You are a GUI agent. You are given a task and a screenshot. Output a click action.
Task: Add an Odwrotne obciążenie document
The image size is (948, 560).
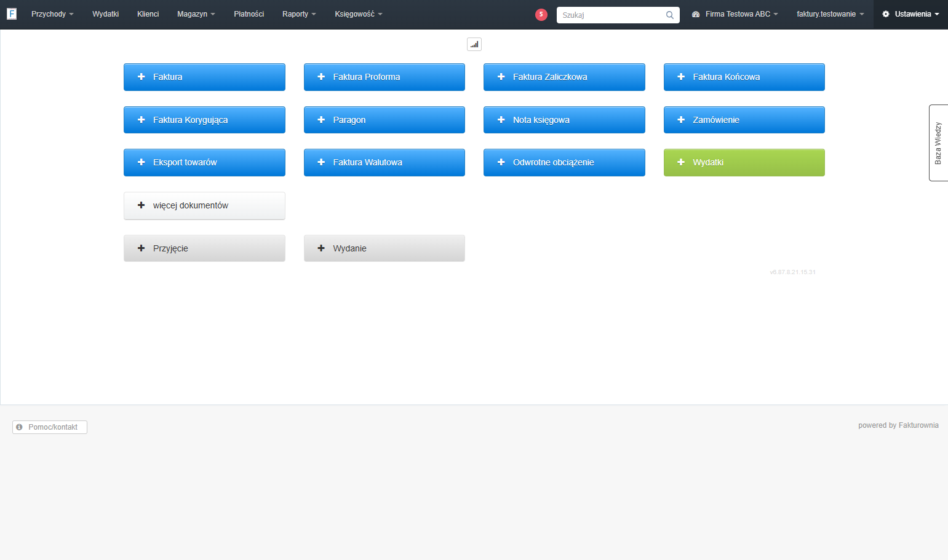[x=564, y=162]
